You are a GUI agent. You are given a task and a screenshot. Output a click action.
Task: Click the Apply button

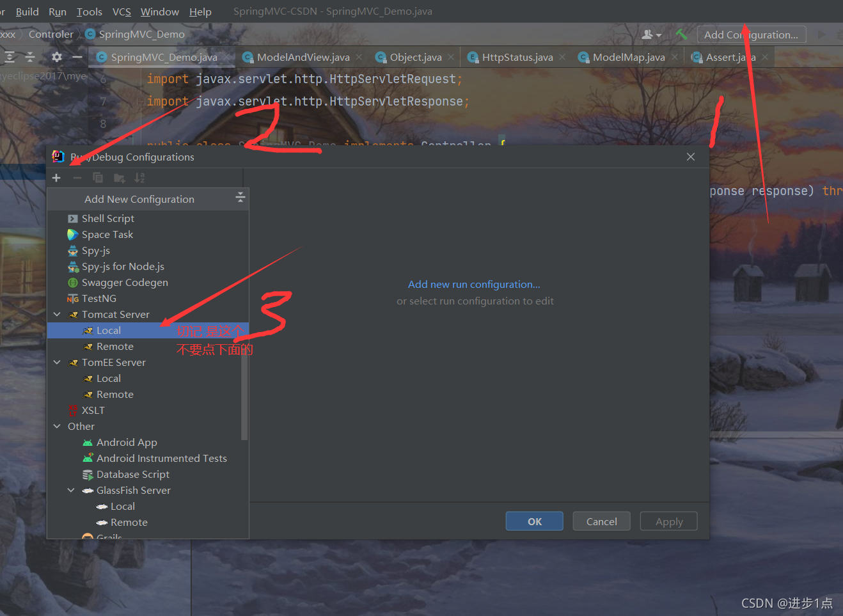669,521
